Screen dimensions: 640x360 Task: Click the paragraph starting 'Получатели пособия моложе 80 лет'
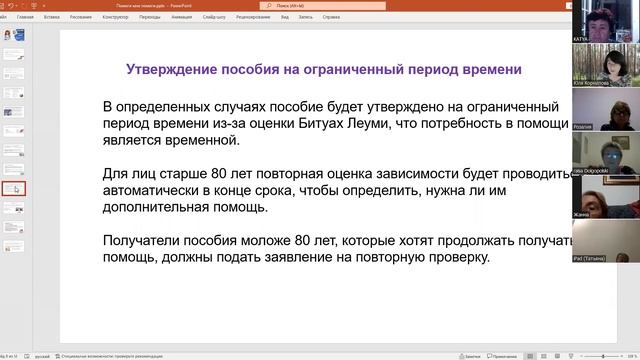[x=337, y=249]
